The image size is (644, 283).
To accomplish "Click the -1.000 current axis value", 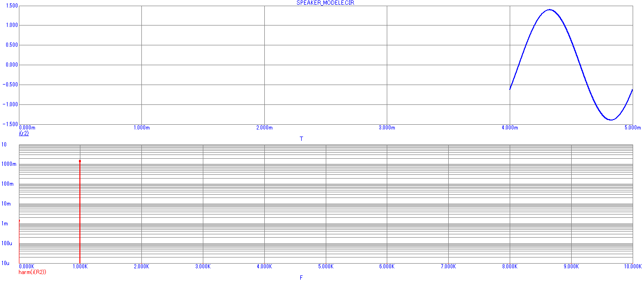I will click(x=11, y=105).
